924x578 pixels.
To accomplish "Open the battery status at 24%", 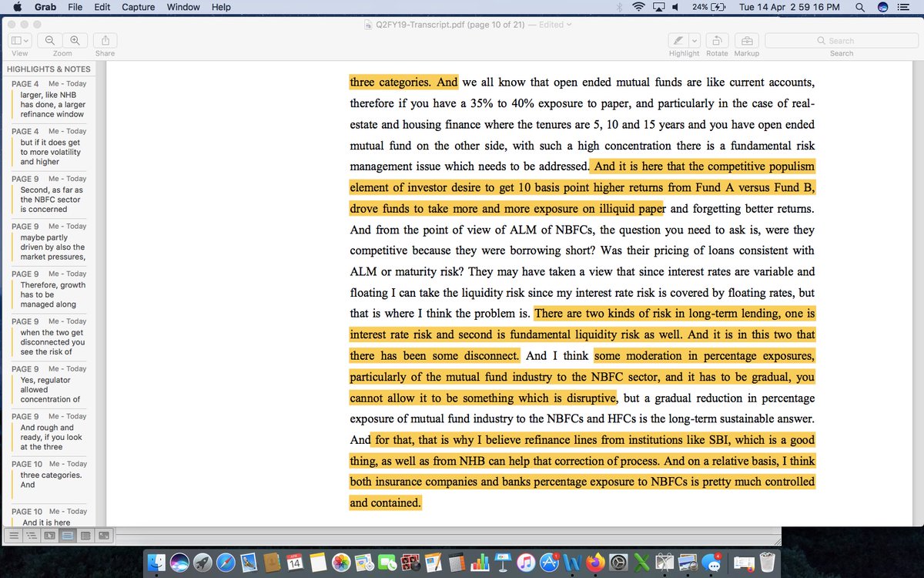I will [x=708, y=7].
